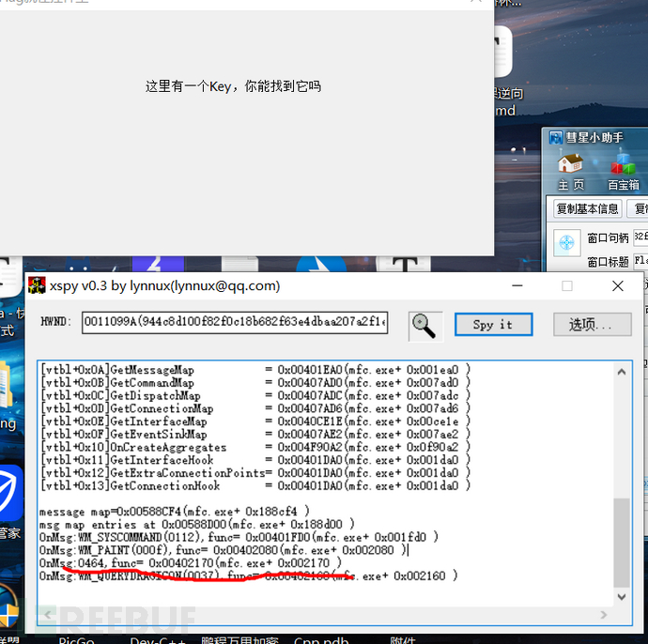
Task: Select the [vtbl+0x12]GetExtraConnectionPoints line
Action: coord(255,473)
